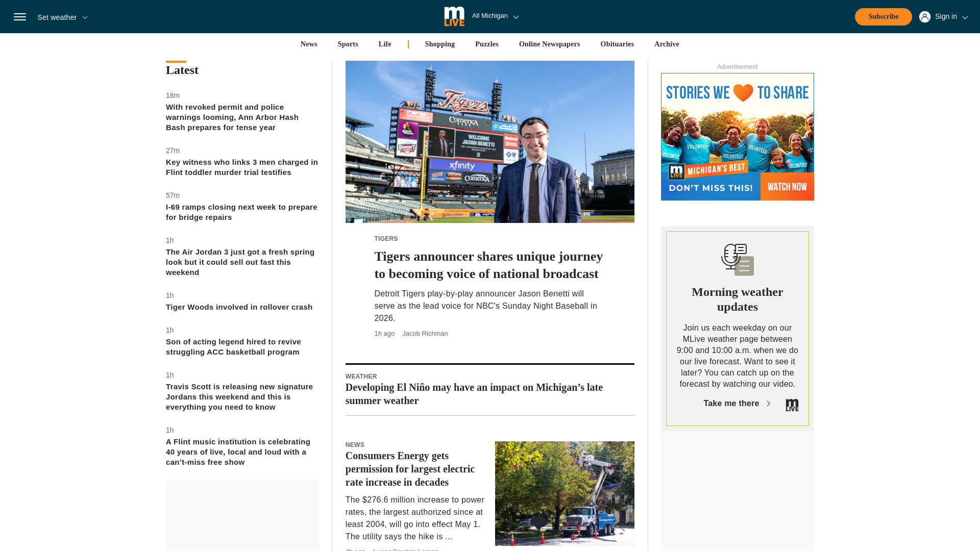
Task: Go to the Puzzles section
Action: (486, 44)
